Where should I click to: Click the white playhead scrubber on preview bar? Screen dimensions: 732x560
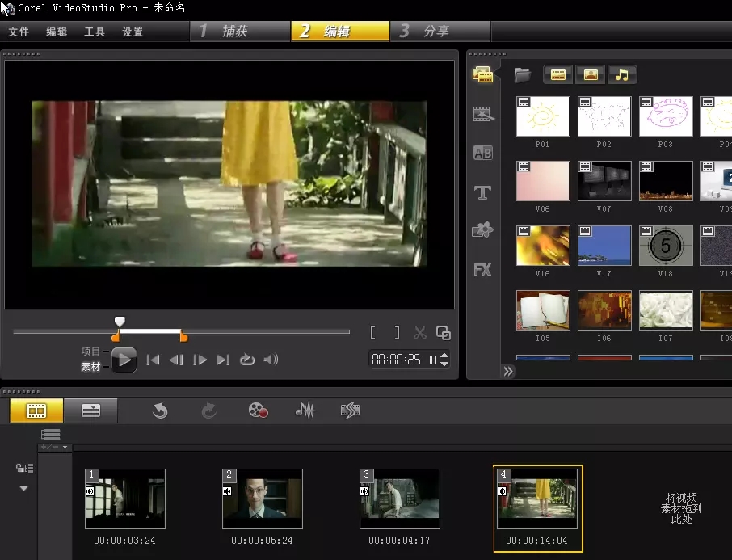point(120,322)
